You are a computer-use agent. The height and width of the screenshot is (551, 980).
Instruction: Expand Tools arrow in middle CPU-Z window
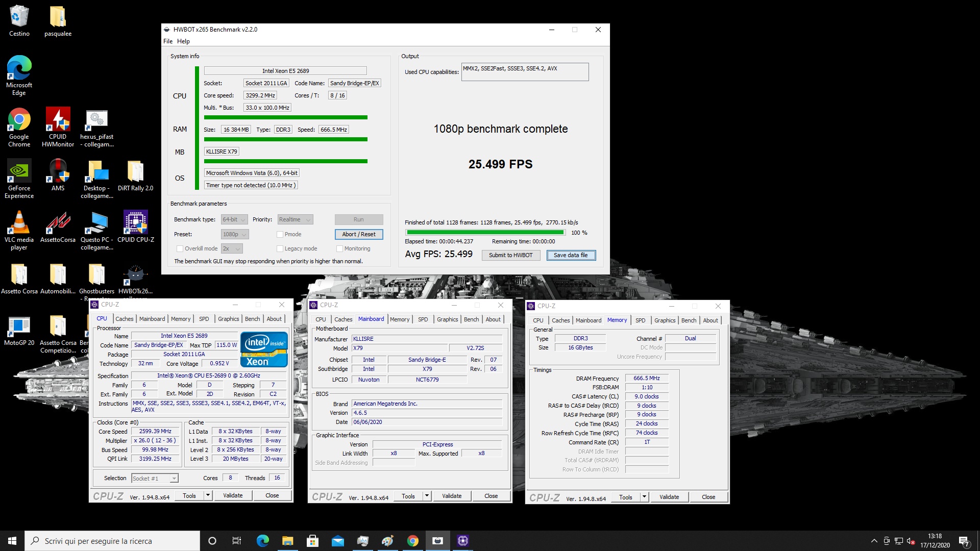coord(427,496)
